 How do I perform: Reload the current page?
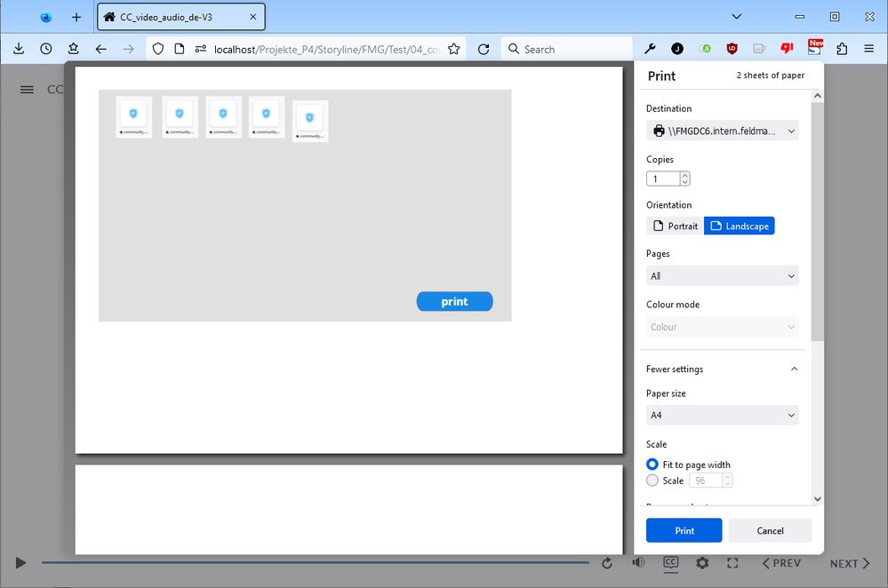(x=484, y=49)
